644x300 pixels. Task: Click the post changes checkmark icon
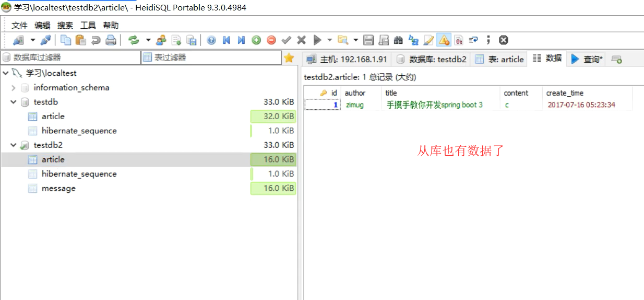pyautogui.click(x=286, y=40)
